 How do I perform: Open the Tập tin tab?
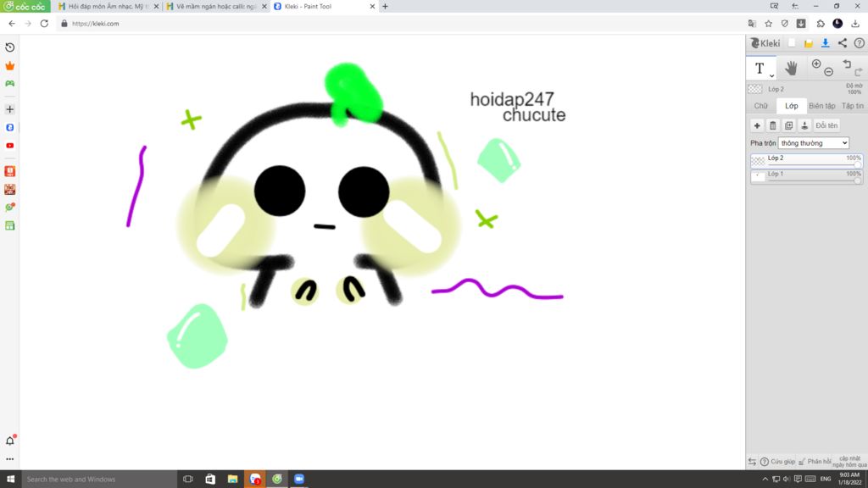(853, 106)
